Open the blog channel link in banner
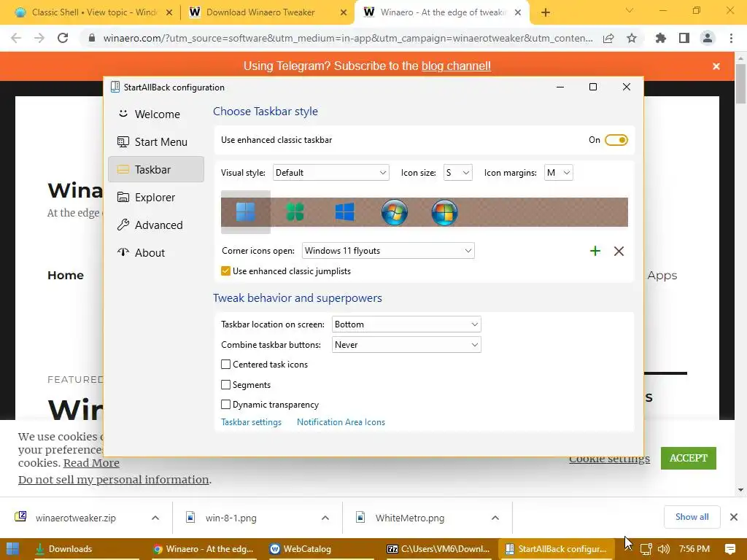 click(x=456, y=66)
